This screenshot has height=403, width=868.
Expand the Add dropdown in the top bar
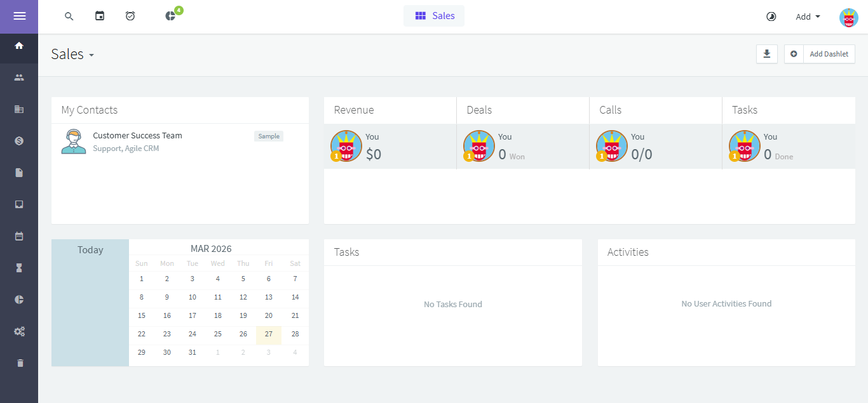pyautogui.click(x=808, y=17)
